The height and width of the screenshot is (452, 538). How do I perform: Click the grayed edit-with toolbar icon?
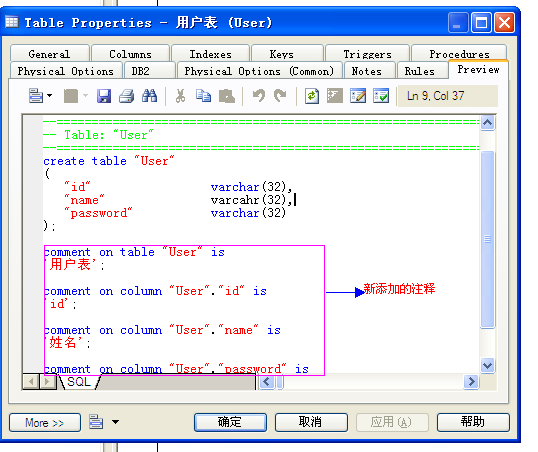click(71, 96)
